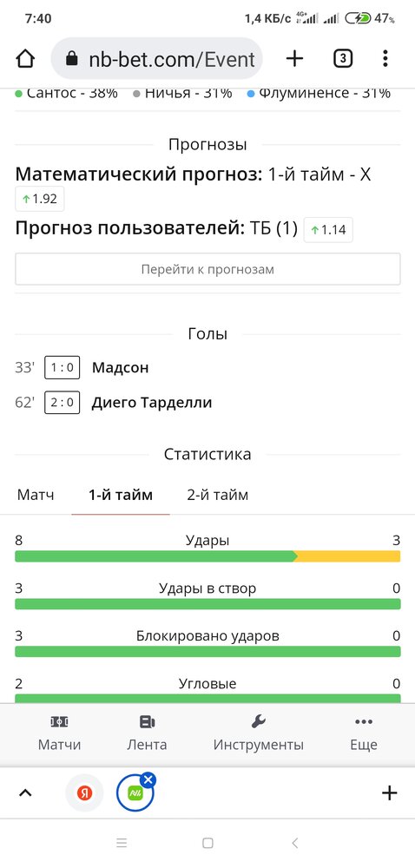Add new tab from bottom plus

point(390,793)
